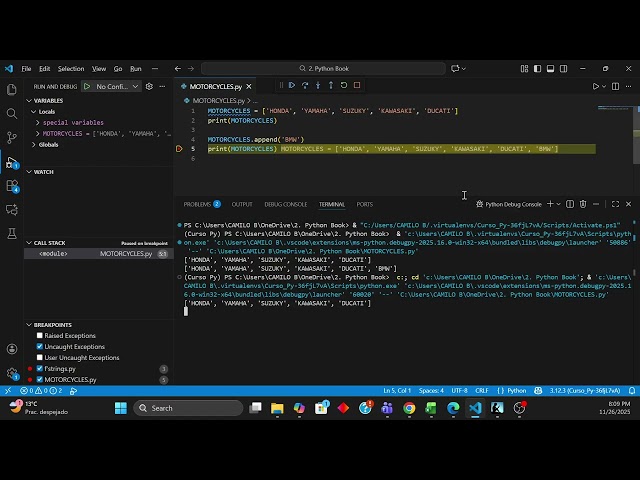Viewport: 640px width, 480px height.
Task: Collapse the WATCH section
Action: (29, 172)
